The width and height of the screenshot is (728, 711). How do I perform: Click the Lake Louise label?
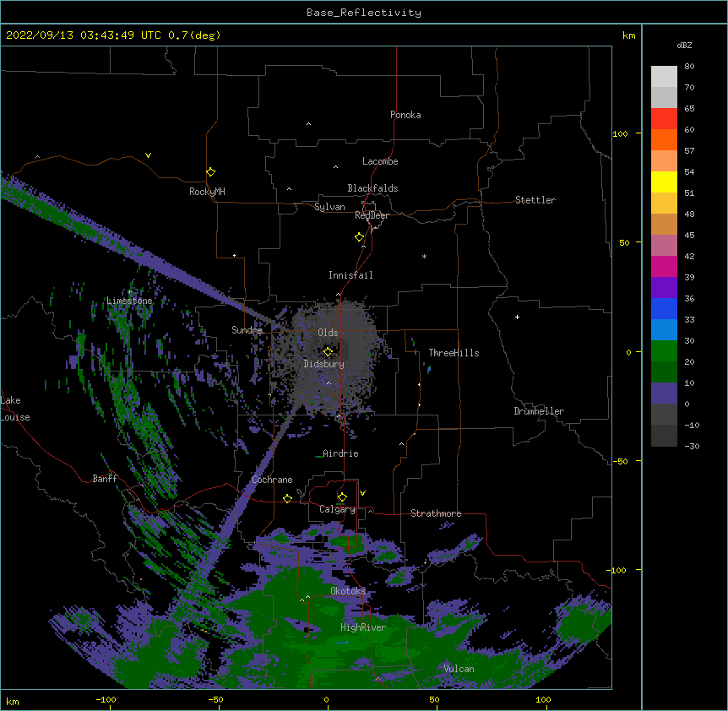click(15, 409)
